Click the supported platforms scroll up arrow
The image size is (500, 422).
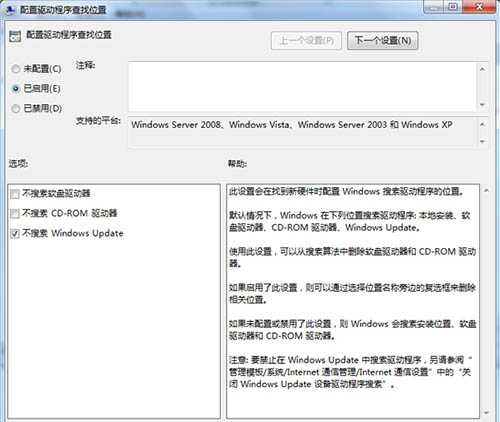[482, 125]
